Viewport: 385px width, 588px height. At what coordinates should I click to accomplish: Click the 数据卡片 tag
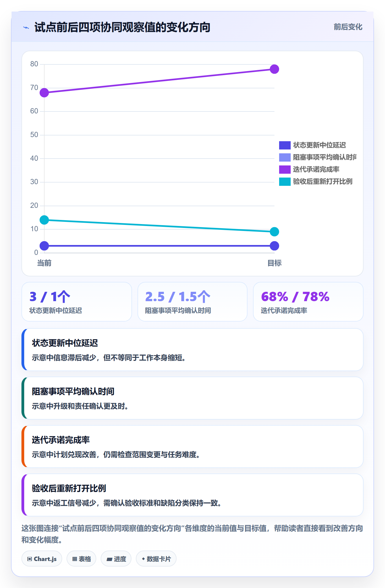tap(156, 559)
